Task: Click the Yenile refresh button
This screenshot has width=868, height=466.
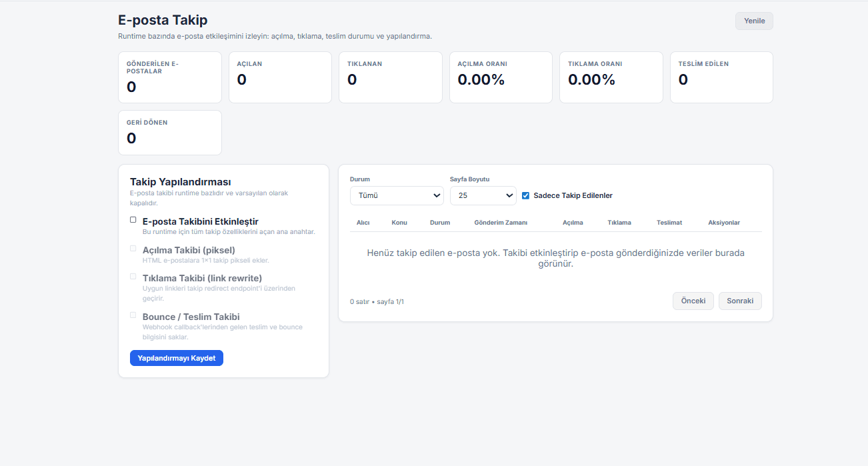Action: [754, 21]
